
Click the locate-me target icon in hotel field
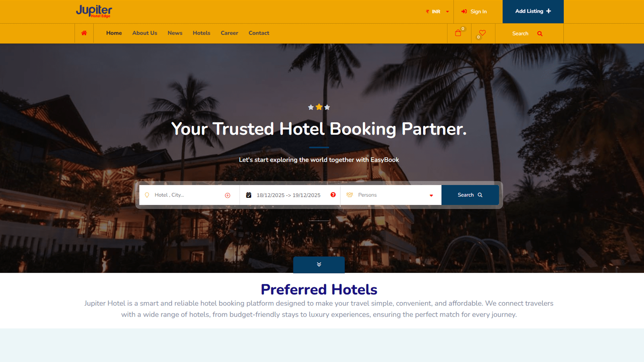[227, 195]
